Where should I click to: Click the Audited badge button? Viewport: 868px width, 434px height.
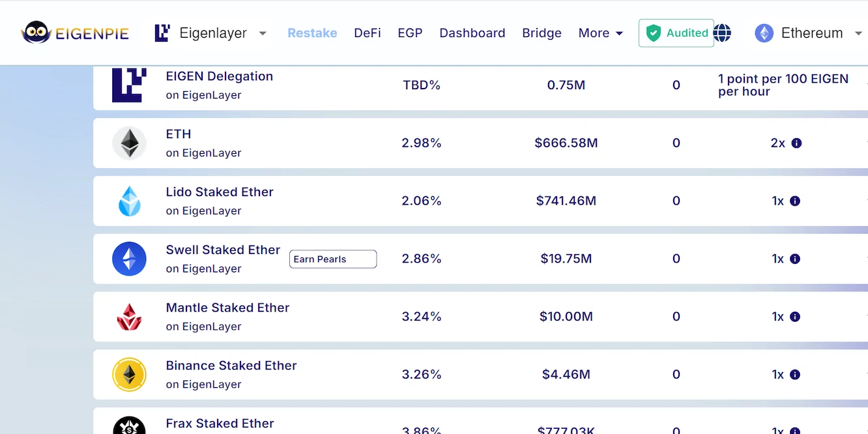pos(676,33)
